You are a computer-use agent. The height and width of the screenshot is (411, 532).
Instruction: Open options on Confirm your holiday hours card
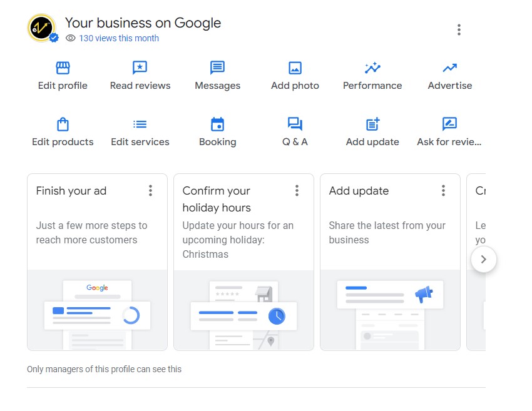[297, 191]
